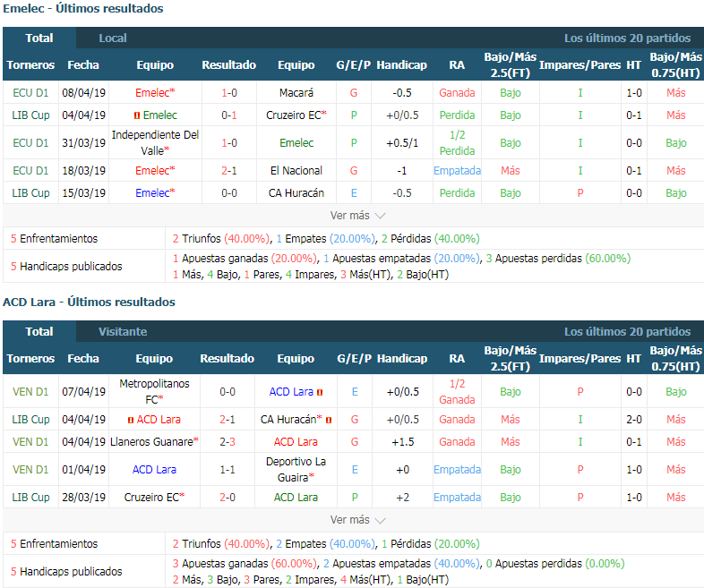Click Impares/Pares header in Emelec table
Image resolution: width=704 pixels, height=588 pixels.
(580, 65)
